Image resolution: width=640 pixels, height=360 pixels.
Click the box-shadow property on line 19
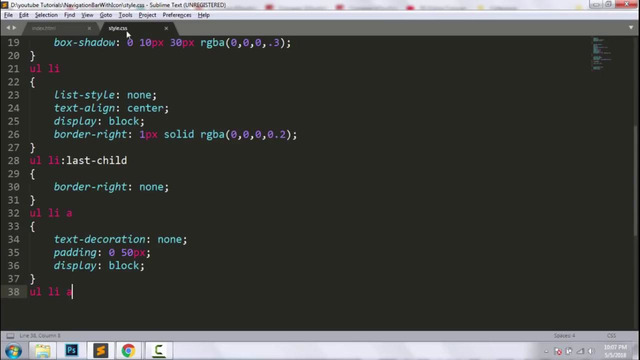[84, 42]
